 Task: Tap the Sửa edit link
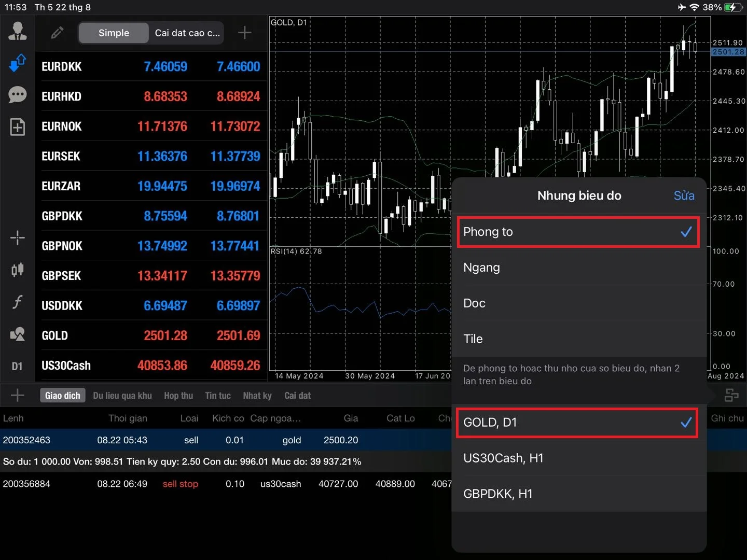[x=684, y=195]
